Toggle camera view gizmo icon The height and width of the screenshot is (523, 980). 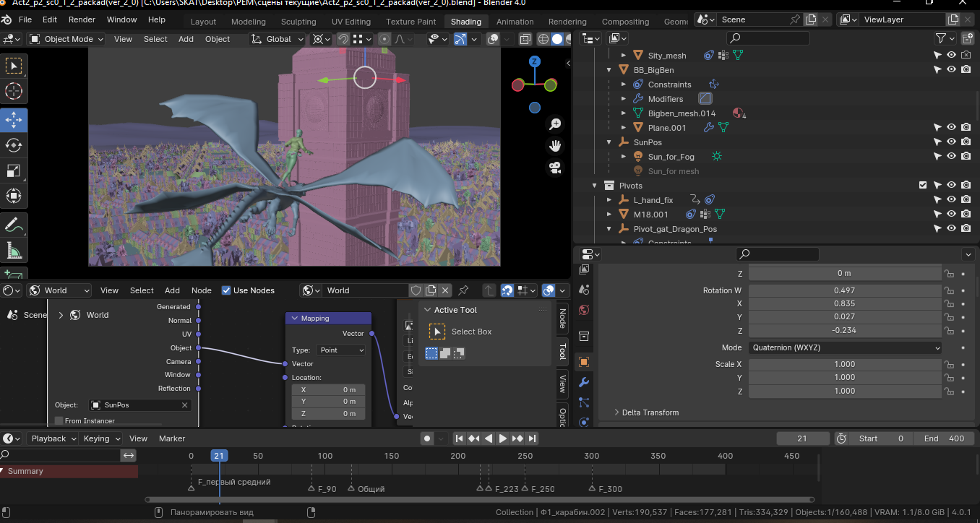point(555,168)
